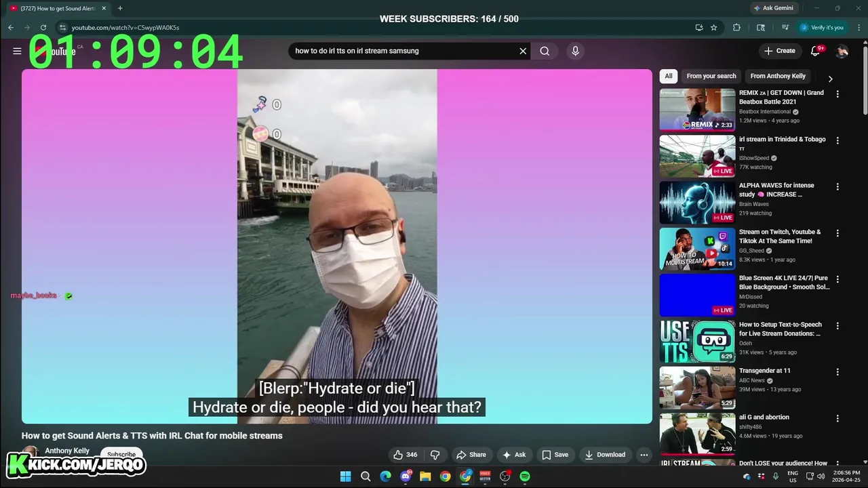Click the magnifier search button
The height and width of the screenshot is (488, 868).
[545, 51]
